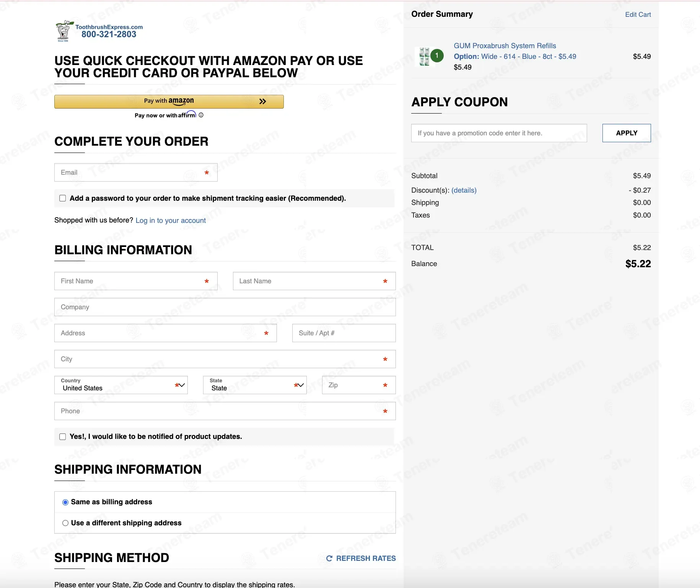
Task: Click the affirm info icon
Action: coord(201,115)
